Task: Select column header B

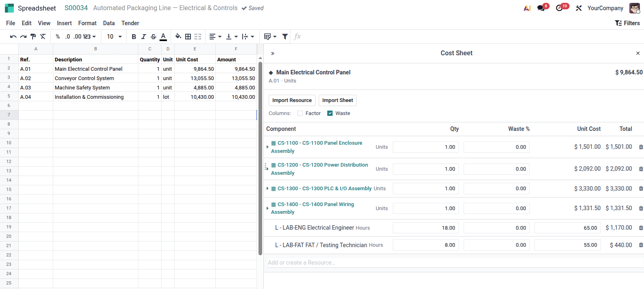Action: click(96, 49)
